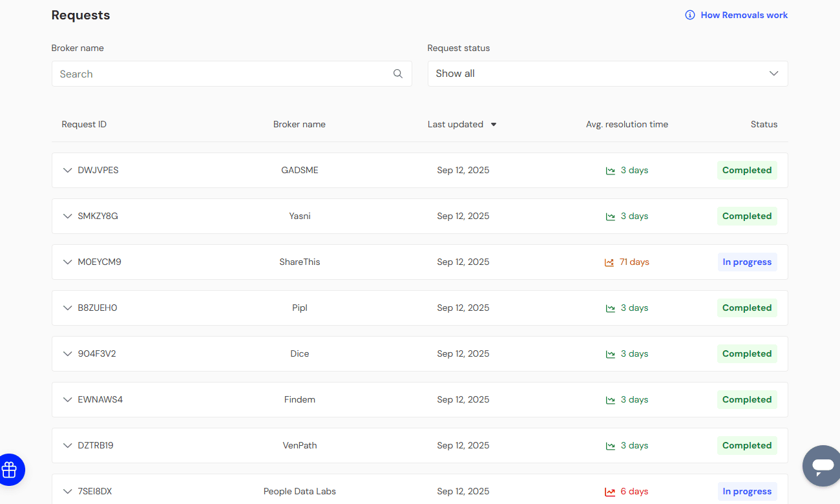Click into the Broker name search field
Image resolution: width=840 pixels, height=504 pixels.
tap(231, 74)
